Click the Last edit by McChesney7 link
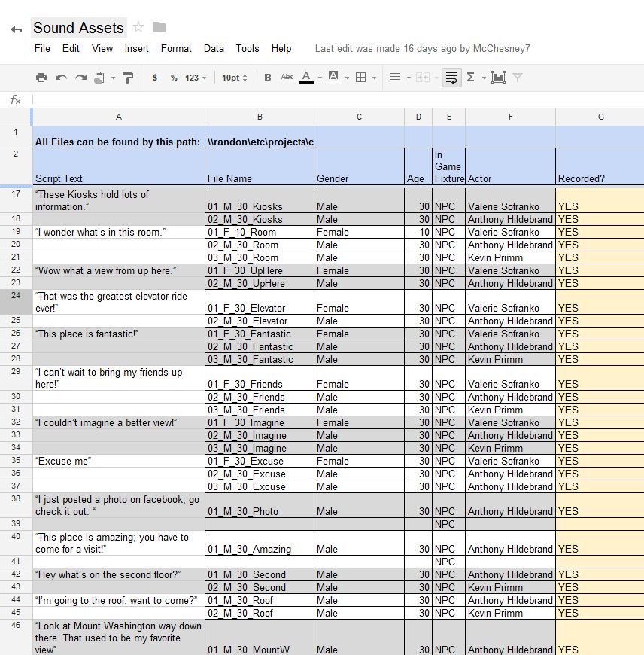Viewport: 644px width, 655px height. pos(422,48)
